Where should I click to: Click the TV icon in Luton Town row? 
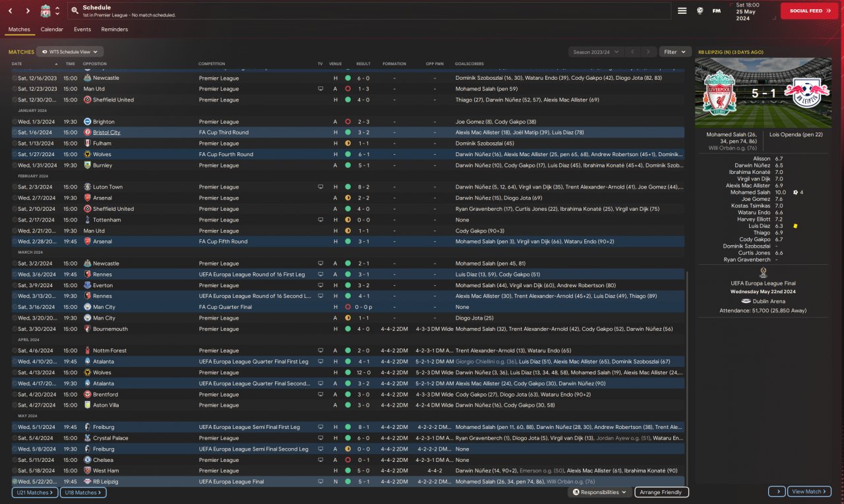coord(320,187)
